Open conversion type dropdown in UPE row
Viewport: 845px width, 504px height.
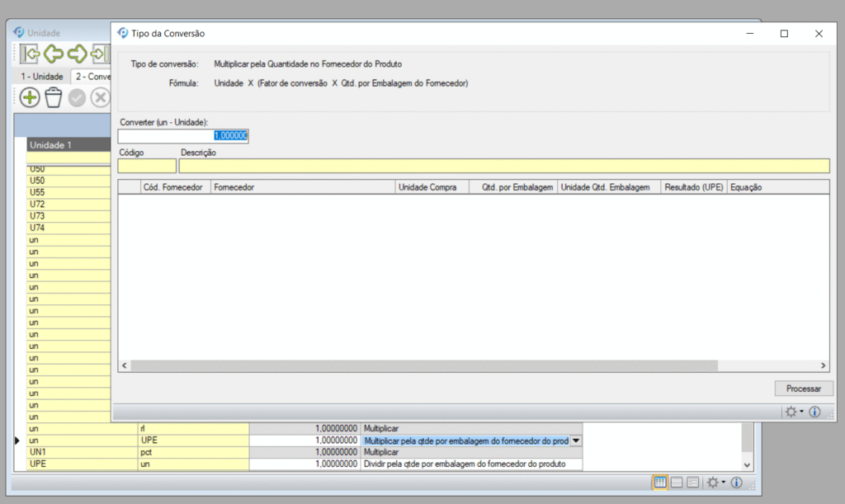(x=576, y=440)
